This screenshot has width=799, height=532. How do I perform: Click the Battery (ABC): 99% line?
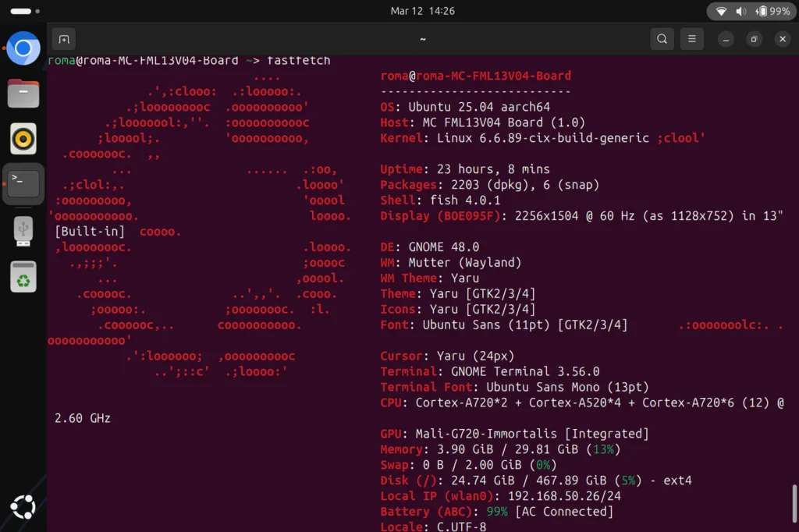pos(497,512)
